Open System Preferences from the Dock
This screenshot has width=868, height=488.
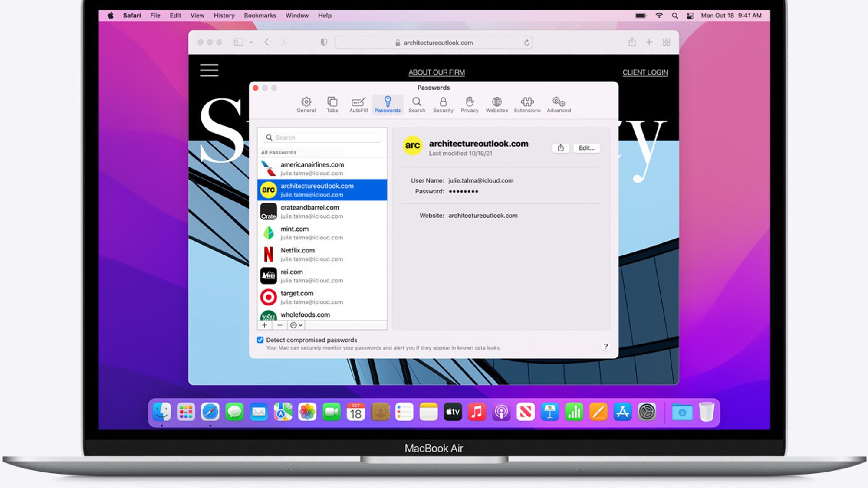[x=647, y=412]
